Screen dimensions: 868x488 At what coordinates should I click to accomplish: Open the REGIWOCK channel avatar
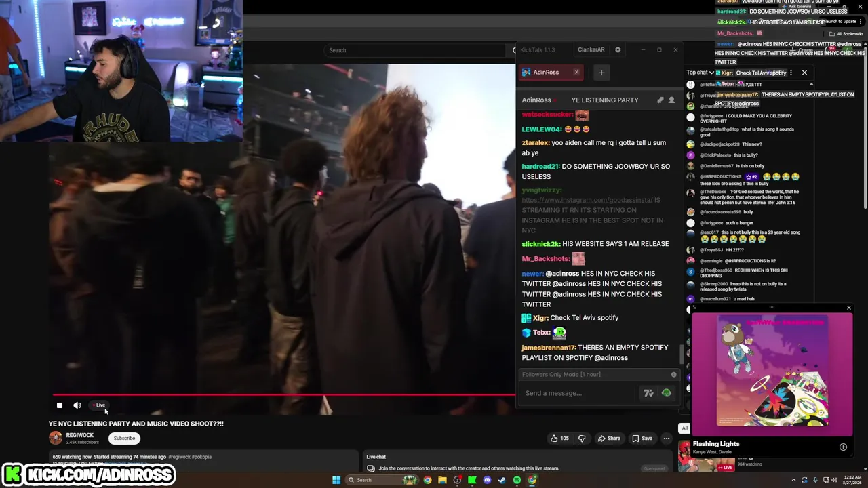(x=56, y=439)
